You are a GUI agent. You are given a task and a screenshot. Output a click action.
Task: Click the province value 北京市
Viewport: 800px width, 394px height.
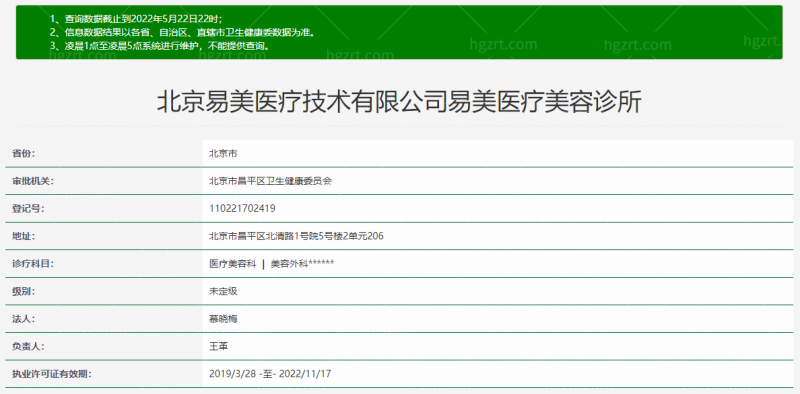pyautogui.click(x=223, y=153)
